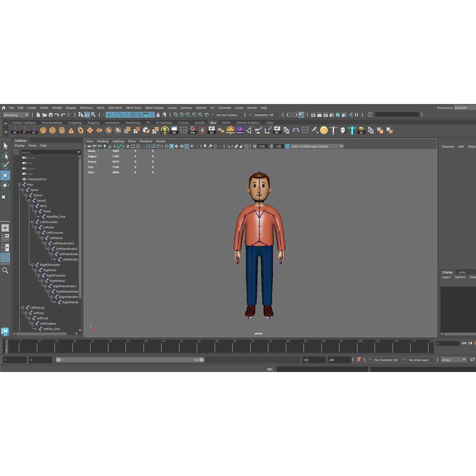The image size is (476, 476).
Task: Click the polygon sphere icon on the shelf
Action: click(x=43, y=130)
